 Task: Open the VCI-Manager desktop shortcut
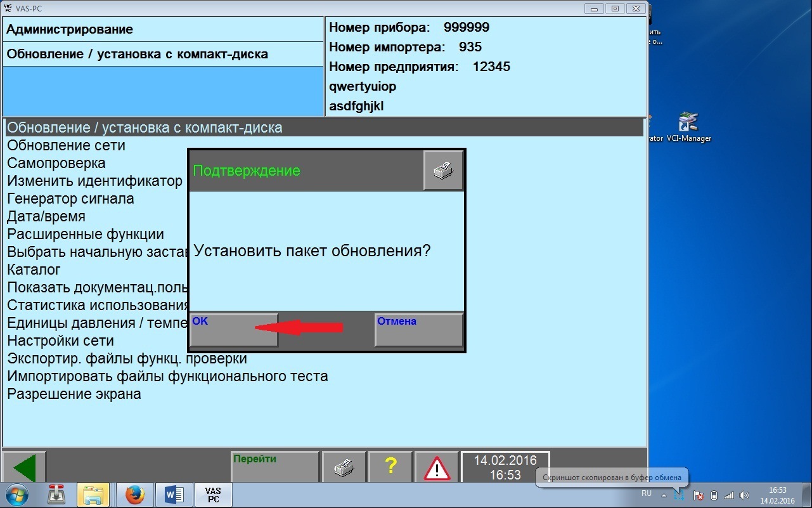point(688,127)
